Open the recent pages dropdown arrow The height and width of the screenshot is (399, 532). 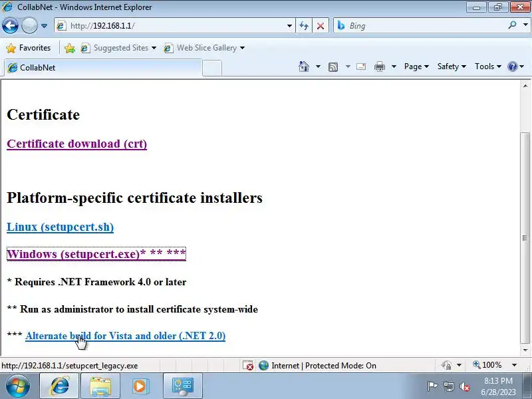pyautogui.click(x=44, y=26)
